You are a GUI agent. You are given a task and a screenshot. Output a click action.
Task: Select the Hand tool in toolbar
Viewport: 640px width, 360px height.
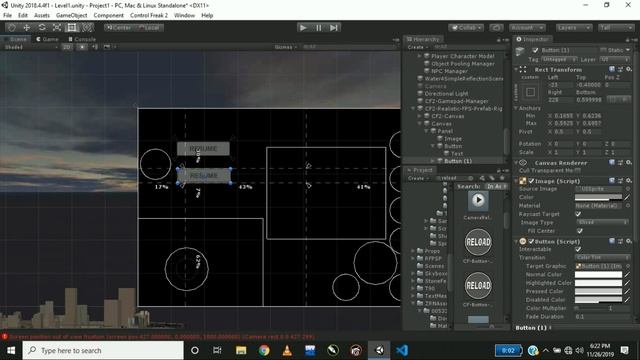12,27
